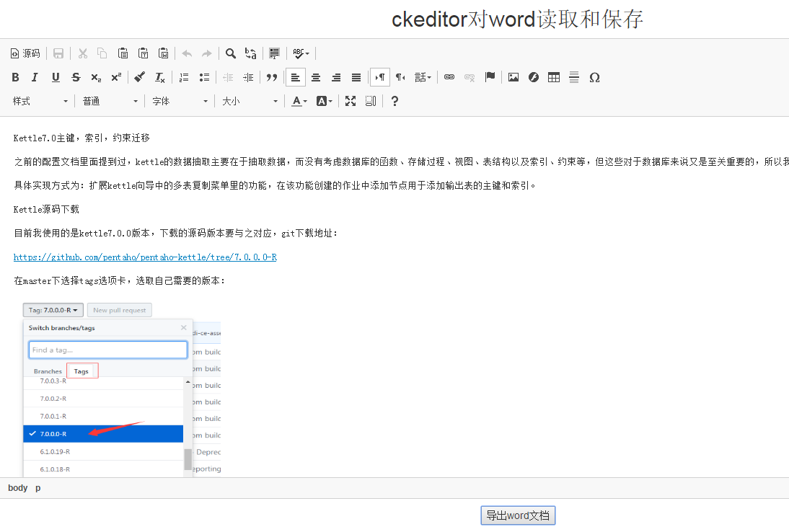The height and width of the screenshot is (532, 789).
Task: Justify the text alignment
Action: click(x=356, y=77)
